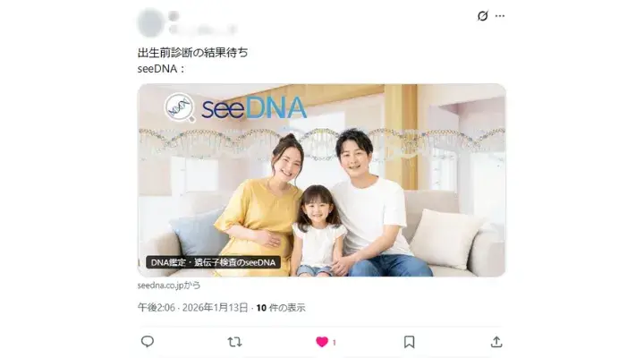Click the blurred display name
This screenshot has height=358, width=644.
(x=174, y=16)
